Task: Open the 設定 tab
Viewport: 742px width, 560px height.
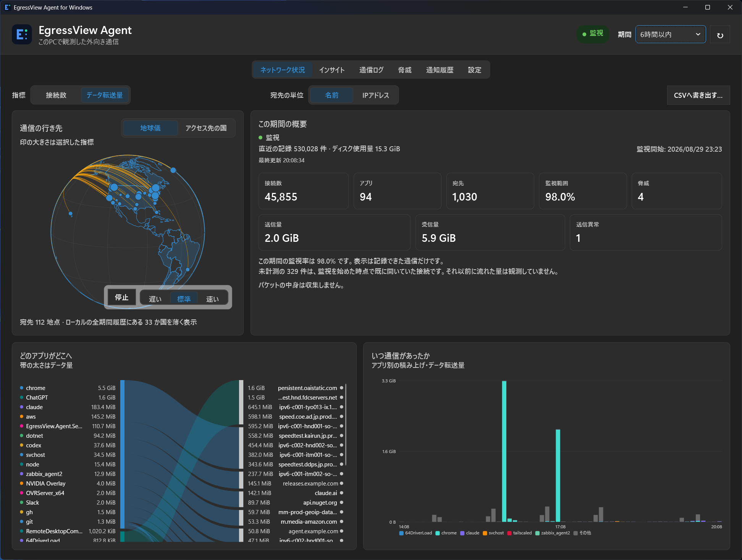Action: 475,70
